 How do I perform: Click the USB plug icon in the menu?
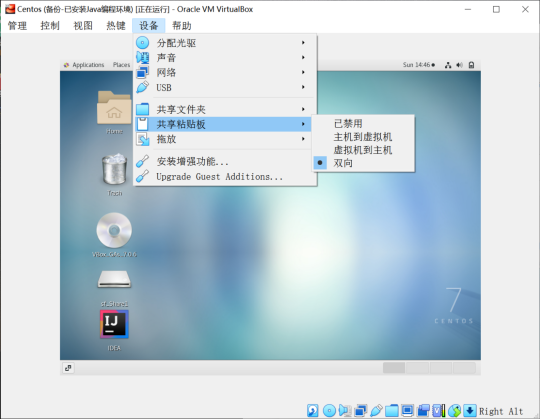[x=143, y=87]
